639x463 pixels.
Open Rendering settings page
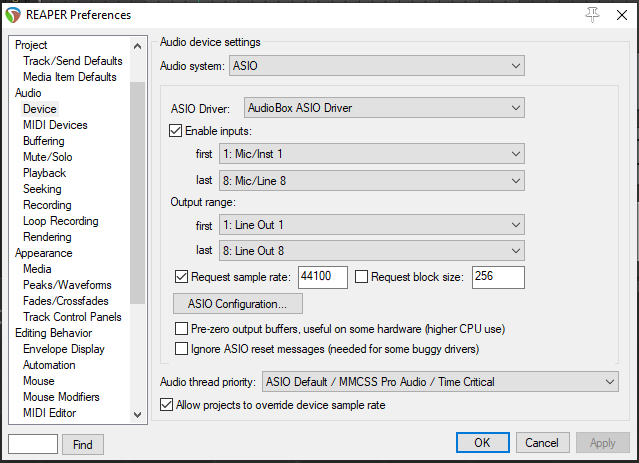(x=47, y=237)
